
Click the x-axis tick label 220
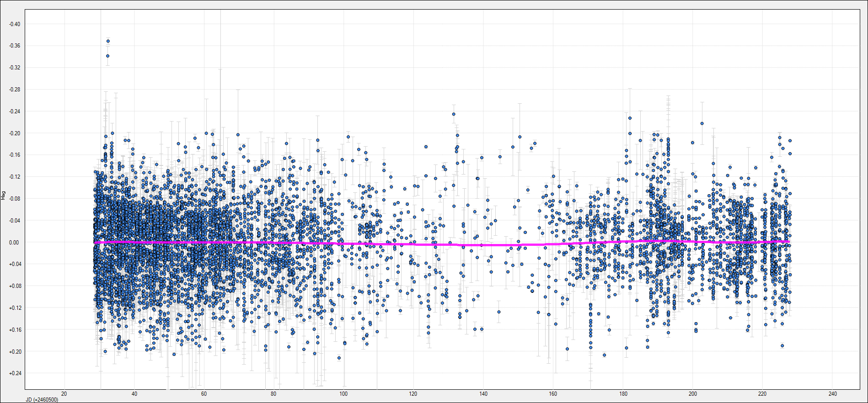click(x=762, y=394)
